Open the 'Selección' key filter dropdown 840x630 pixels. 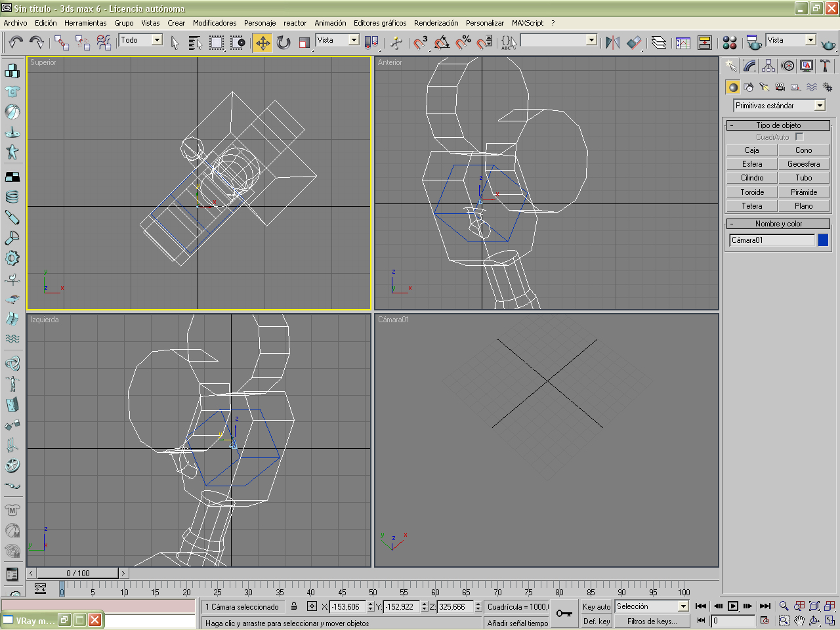683,606
